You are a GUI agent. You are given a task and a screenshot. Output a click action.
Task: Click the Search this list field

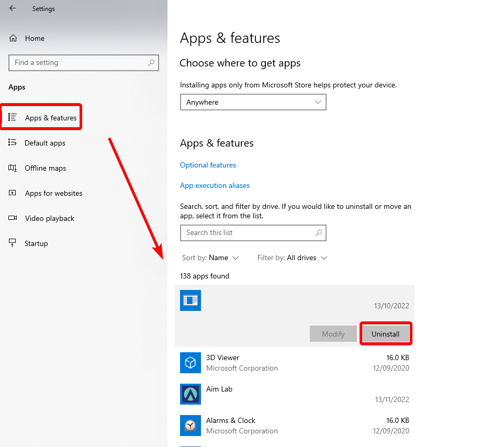coord(253,233)
